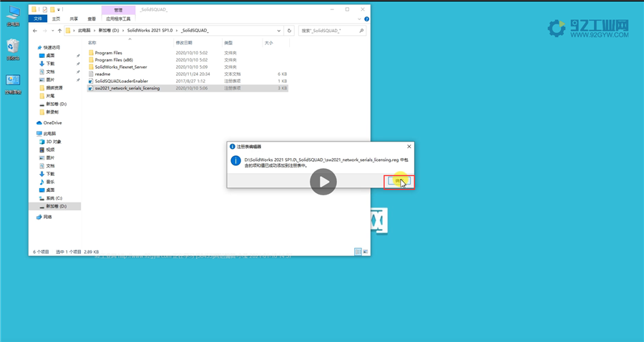Open the 查看 ribbon tab

[92, 19]
